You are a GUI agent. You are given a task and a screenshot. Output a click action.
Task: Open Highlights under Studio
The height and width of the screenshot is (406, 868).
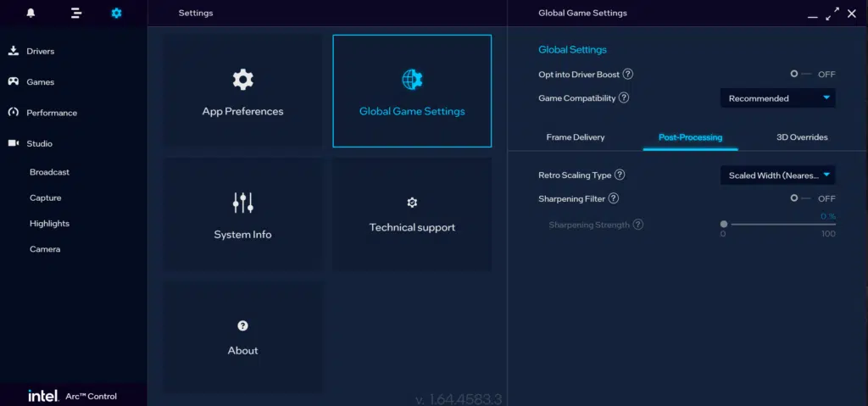click(x=50, y=224)
